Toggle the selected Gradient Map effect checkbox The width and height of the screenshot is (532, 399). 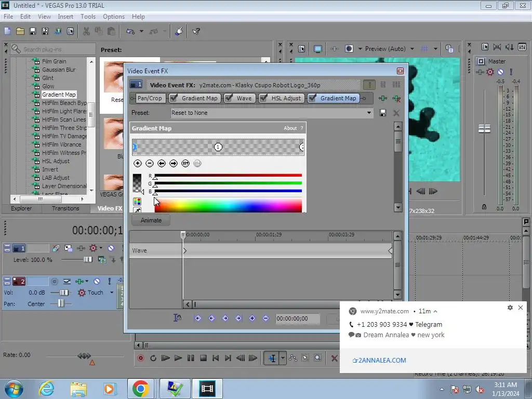[312, 98]
